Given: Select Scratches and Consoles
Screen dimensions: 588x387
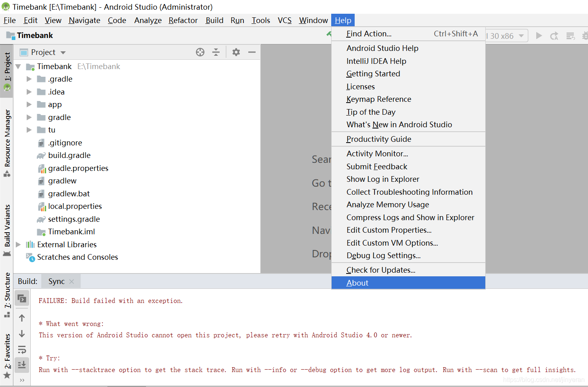Looking at the screenshot, I should [x=77, y=257].
